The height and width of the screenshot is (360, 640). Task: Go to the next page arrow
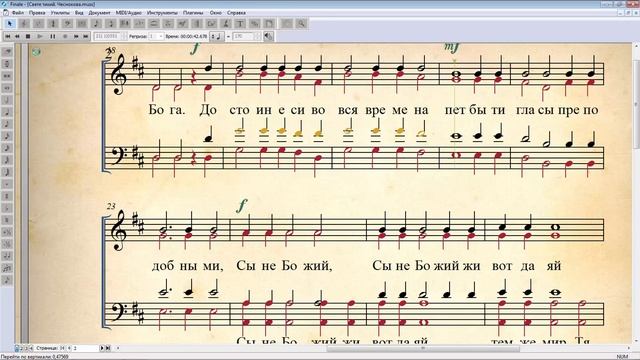point(102,348)
